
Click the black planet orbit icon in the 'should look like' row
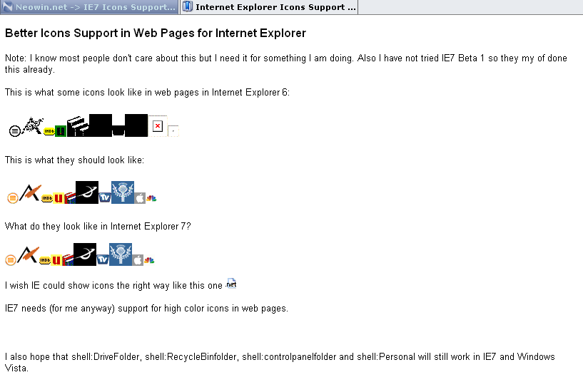pyautogui.click(x=87, y=192)
